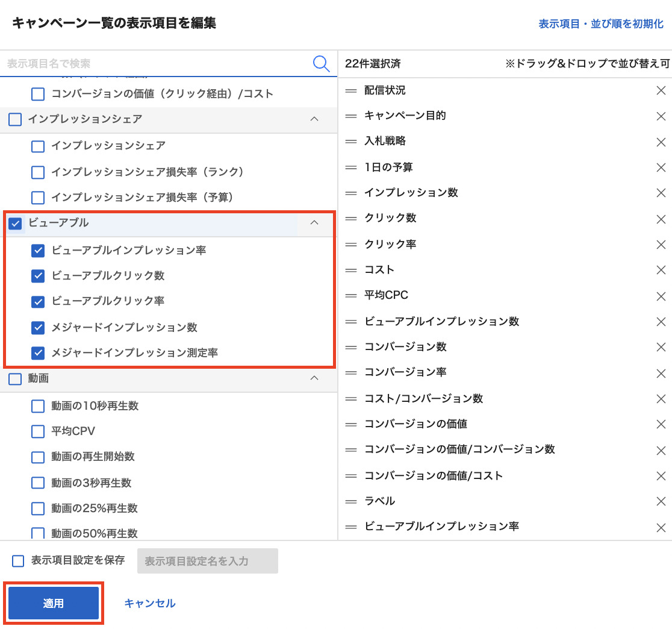Collapse インプレッションシェア group chevron
The width and height of the screenshot is (672, 629).
[314, 119]
